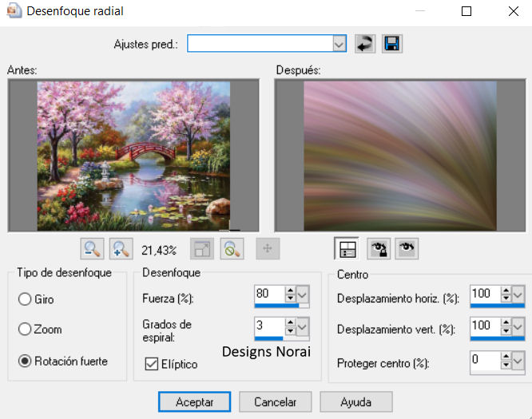The width and height of the screenshot is (532, 419).
Task: Increase Grados de espiral spinner
Action: (x=291, y=322)
